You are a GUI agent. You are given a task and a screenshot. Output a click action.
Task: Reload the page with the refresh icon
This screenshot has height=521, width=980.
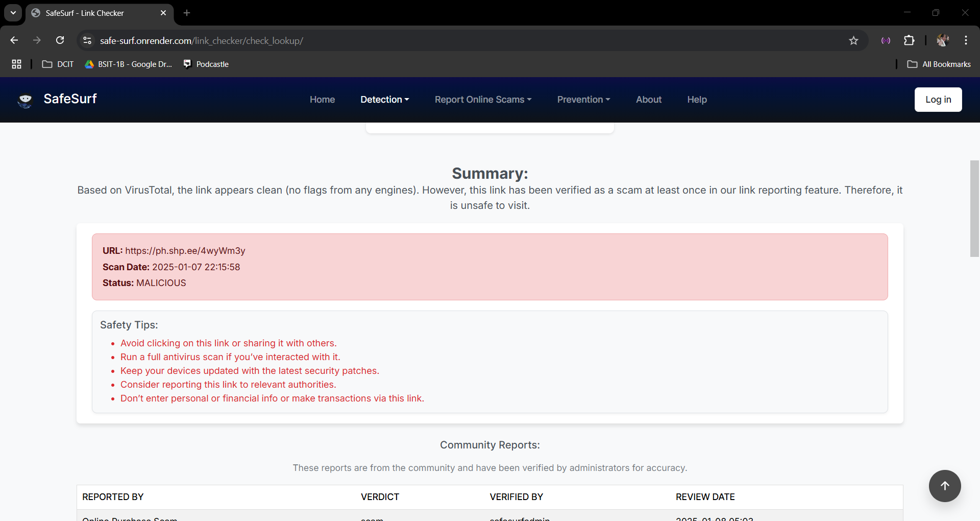[x=60, y=40]
